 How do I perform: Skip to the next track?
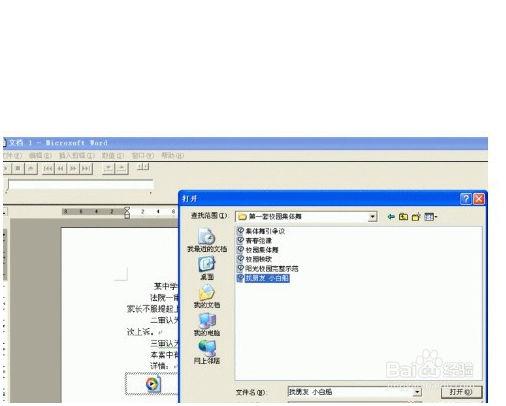click(86, 169)
